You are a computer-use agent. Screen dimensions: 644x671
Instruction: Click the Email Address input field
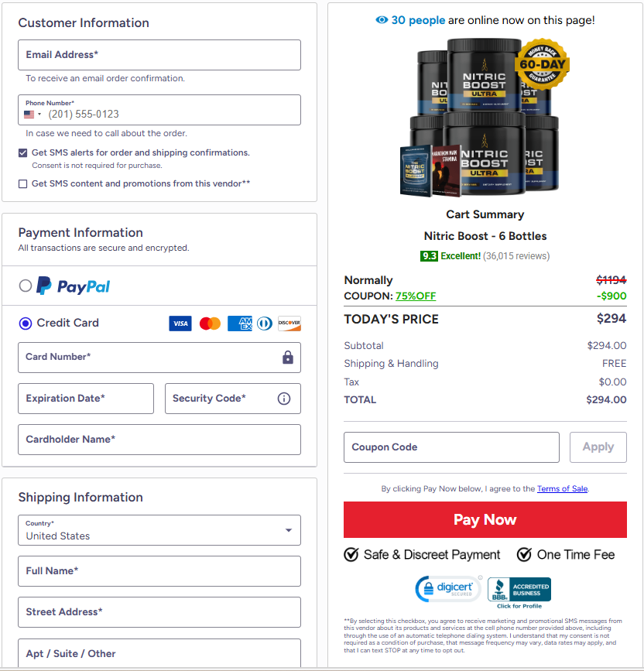click(x=159, y=55)
